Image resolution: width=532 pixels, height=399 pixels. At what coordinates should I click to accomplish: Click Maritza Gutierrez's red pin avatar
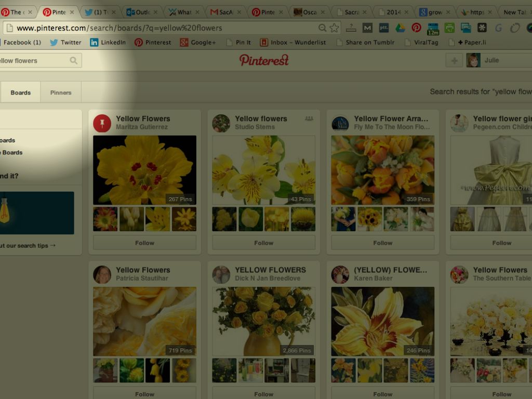click(102, 123)
